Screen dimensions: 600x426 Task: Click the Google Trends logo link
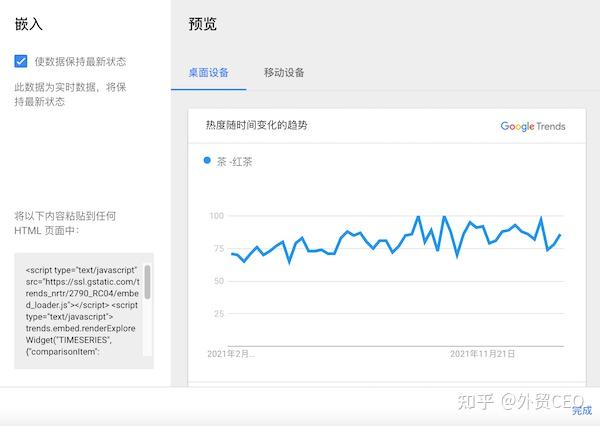pos(533,126)
